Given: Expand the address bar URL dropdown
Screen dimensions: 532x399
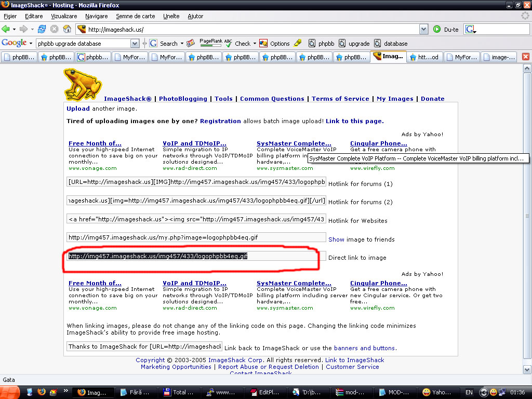Looking at the screenshot, I should click(x=423, y=30).
